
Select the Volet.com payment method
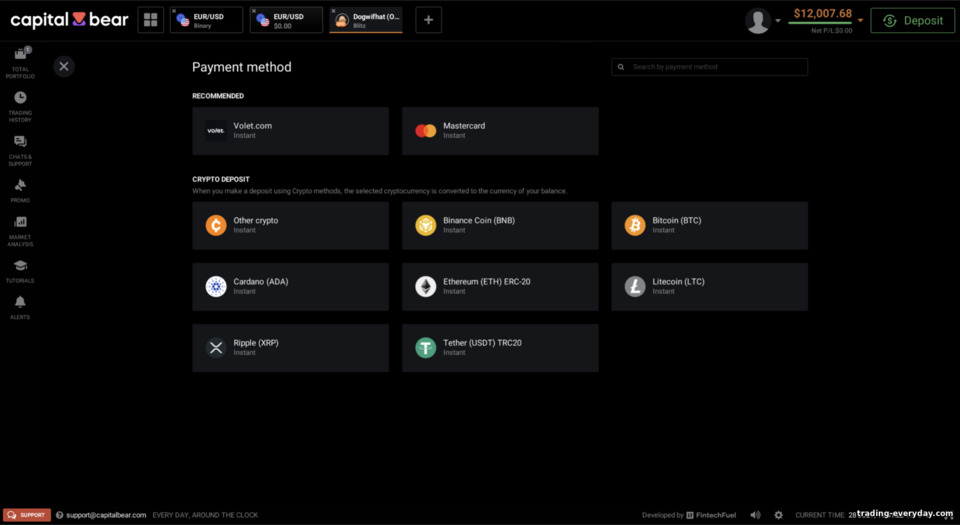click(291, 131)
